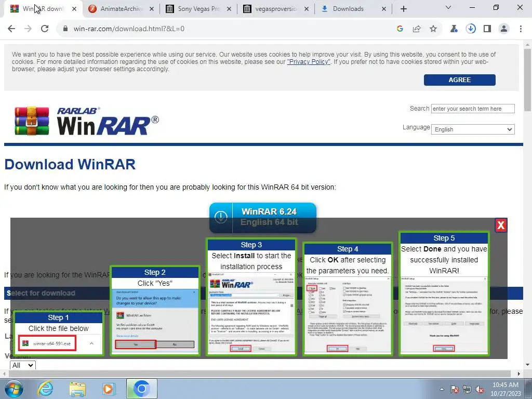Toggle the browser side panel icon
Viewport: 532px width, 399px height.
tap(487, 29)
